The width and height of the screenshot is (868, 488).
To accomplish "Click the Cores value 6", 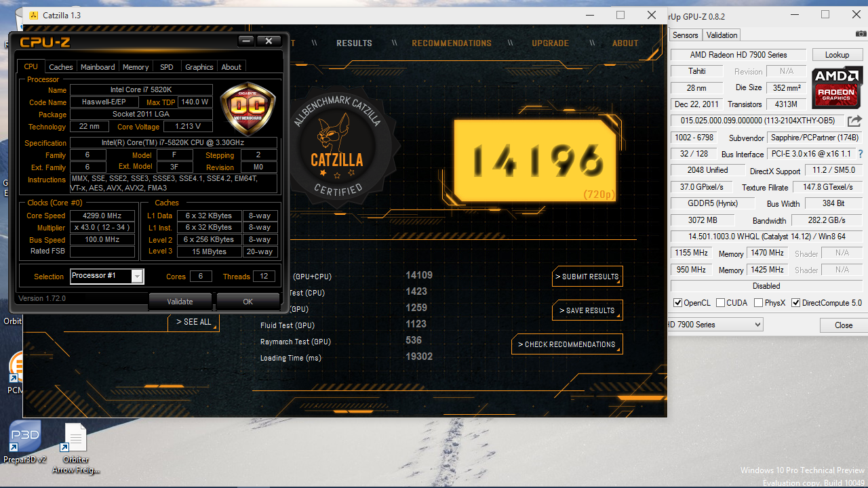I will point(200,277).
